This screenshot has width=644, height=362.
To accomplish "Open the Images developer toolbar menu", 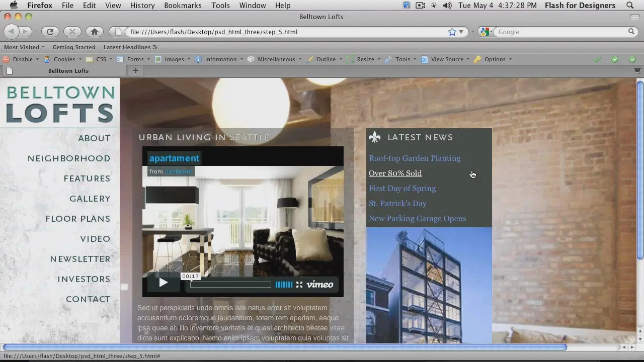I will click(x=172, y=59).
